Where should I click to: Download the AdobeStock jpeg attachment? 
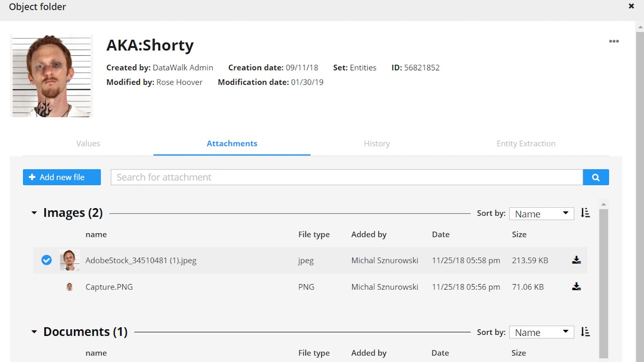click(577, 260)
